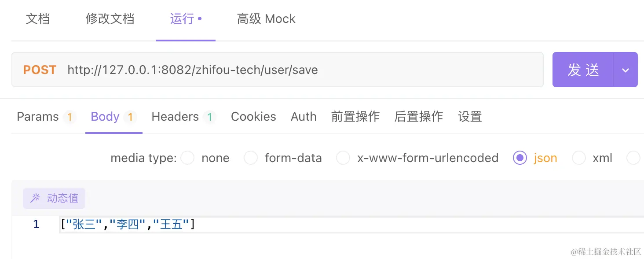Screen dimensions: 644x259
Task: Open the 修改文档 tab
Action: 110,19
